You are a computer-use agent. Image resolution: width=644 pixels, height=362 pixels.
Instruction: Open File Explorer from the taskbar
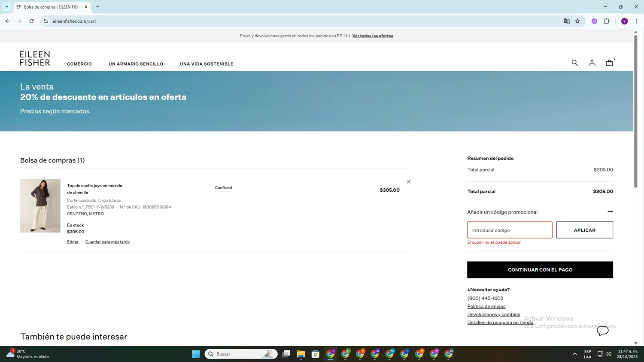click(x=301, y=354)
